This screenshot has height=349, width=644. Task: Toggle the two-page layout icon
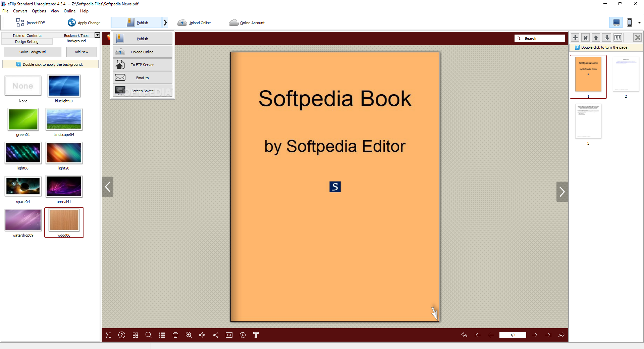click(x=618, y=38)
